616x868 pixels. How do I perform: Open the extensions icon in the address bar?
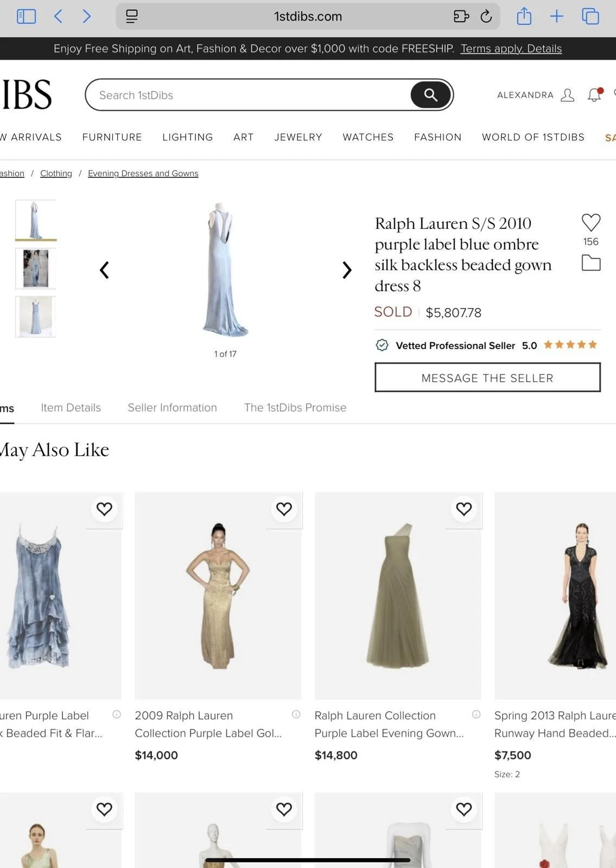tap(461, 16)
